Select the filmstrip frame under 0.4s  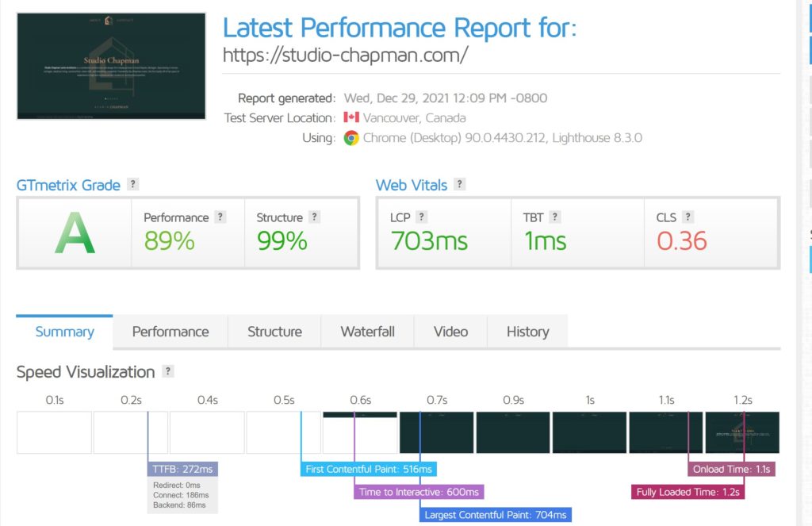(x=207, y=432)
